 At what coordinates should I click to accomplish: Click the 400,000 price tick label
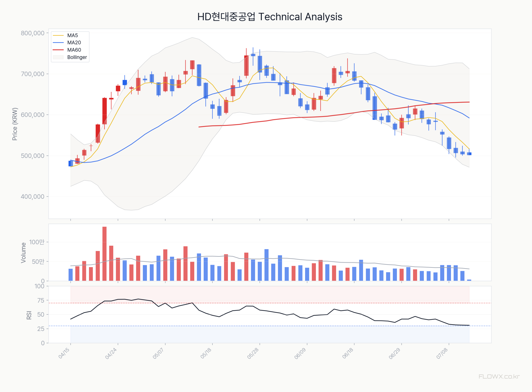tap(33, 197)
